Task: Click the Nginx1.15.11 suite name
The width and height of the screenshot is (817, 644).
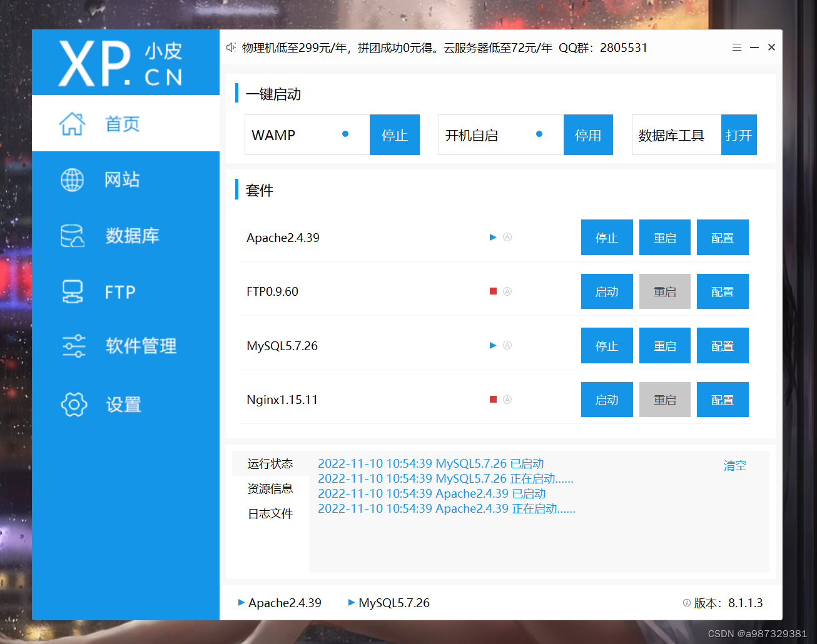Action: 282,400
